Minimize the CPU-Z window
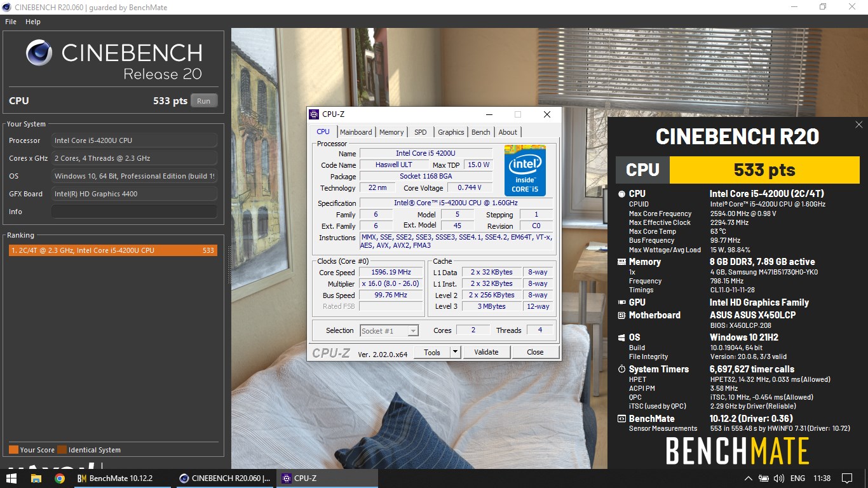Viewport: 868px width, 488px height. pos(489,114)
